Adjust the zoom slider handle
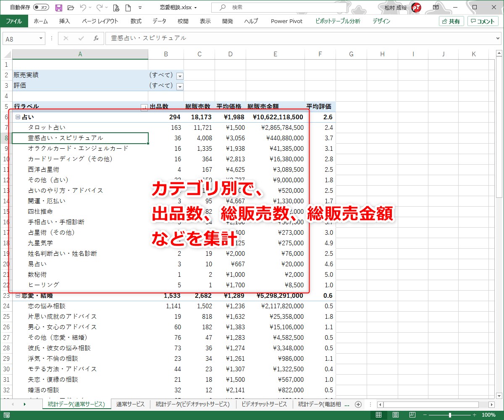 click(450, 415)
